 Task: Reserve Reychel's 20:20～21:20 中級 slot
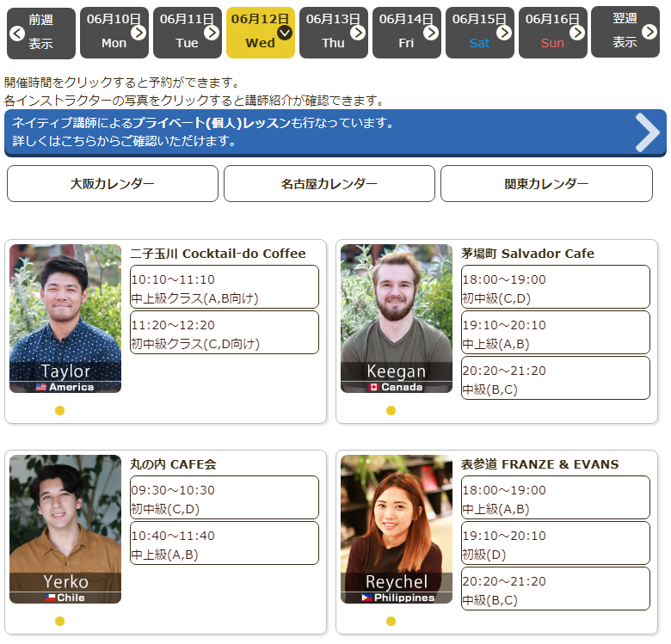point(556,589)
